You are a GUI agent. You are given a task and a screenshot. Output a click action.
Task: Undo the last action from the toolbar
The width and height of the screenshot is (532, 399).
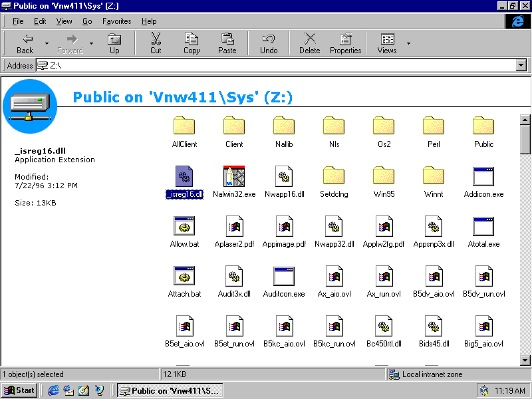[269, 44]
